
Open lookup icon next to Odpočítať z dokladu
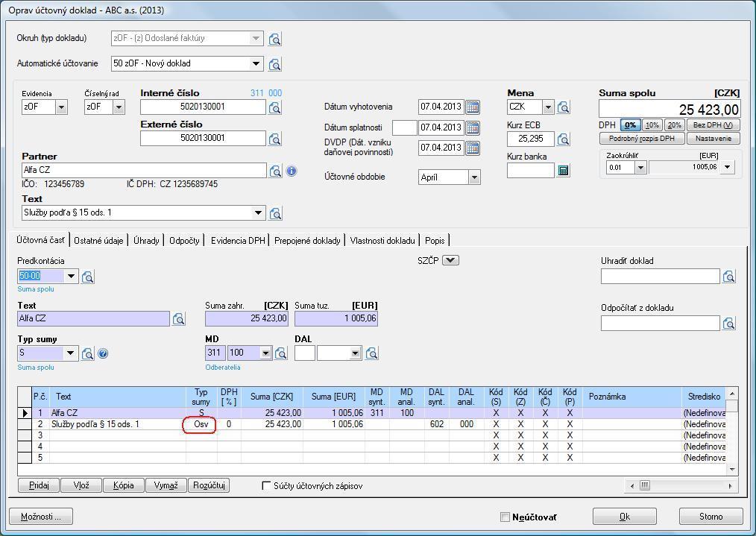728,323
